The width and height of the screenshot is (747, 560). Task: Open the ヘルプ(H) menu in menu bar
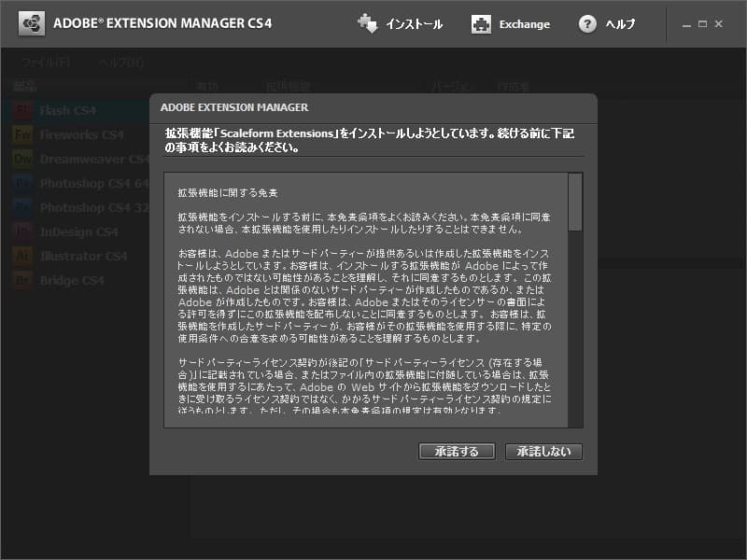pyautogui.click(x=121, y=63)
